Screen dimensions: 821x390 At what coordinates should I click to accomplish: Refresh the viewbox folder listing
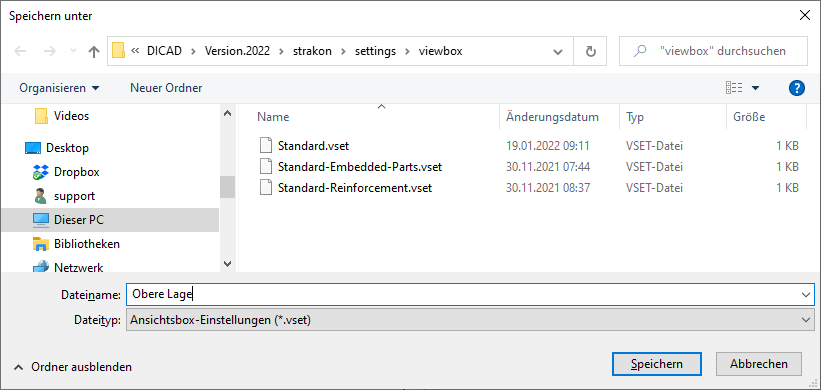click(590, 51)
